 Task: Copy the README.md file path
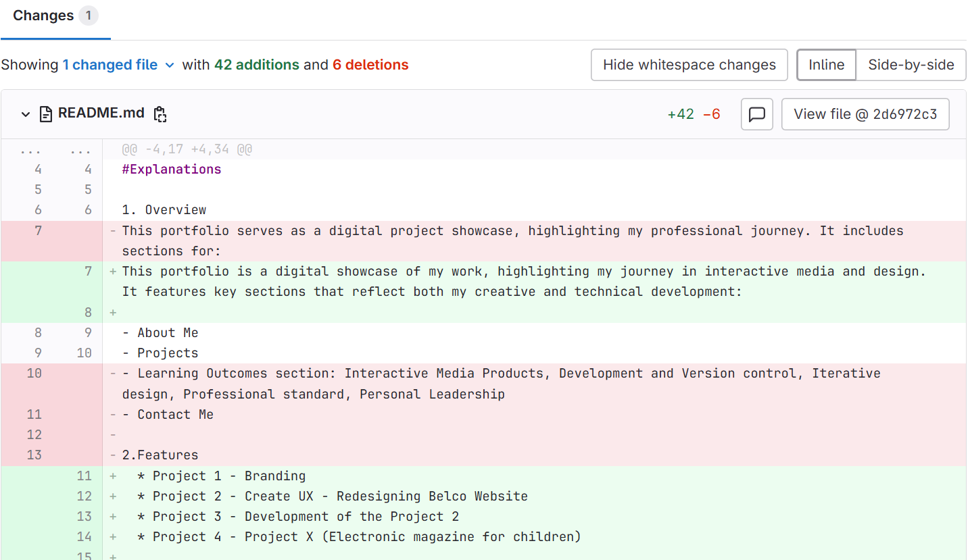(x=160, y=114)
